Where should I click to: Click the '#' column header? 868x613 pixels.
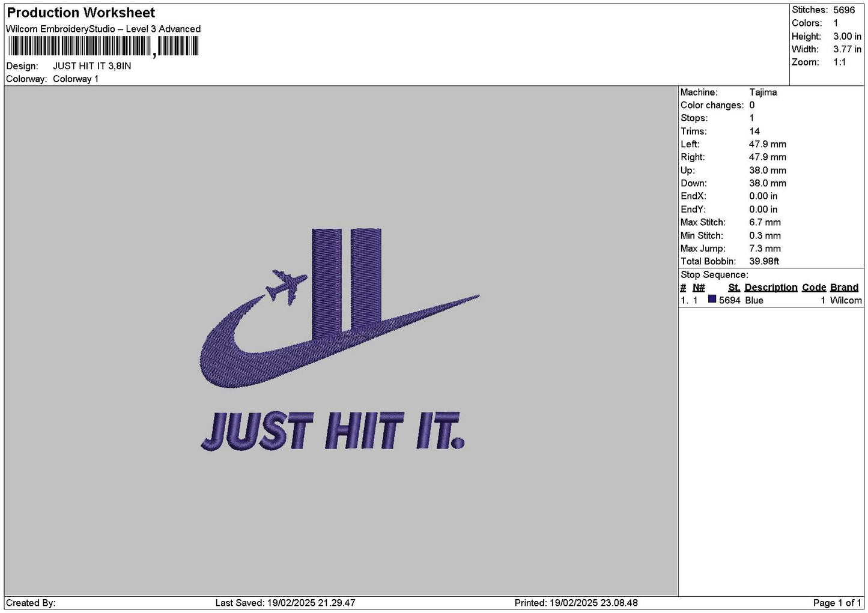coord(683,288)
